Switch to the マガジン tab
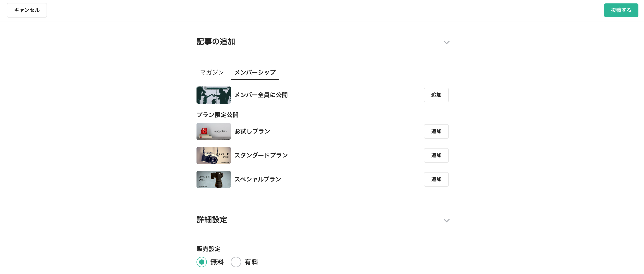The width and height of the screenshot is (644, 274). (212, 72)
